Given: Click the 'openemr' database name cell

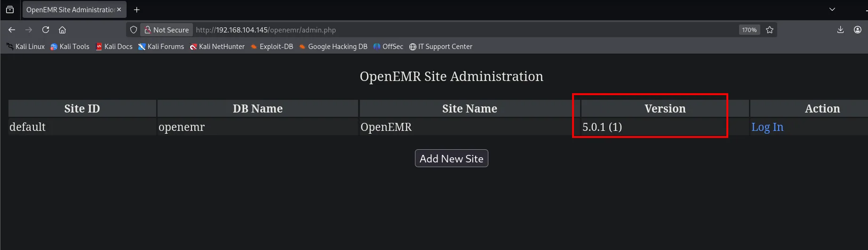Looking at the screenshot, I should (x=258, y=127).
